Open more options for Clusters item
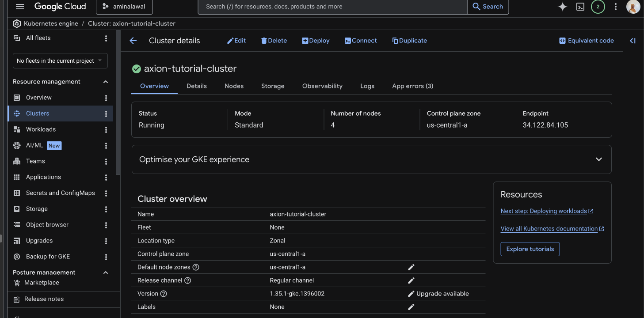This screenshot has height=318, width=644. pyautogui.click(x=106, y=114)
